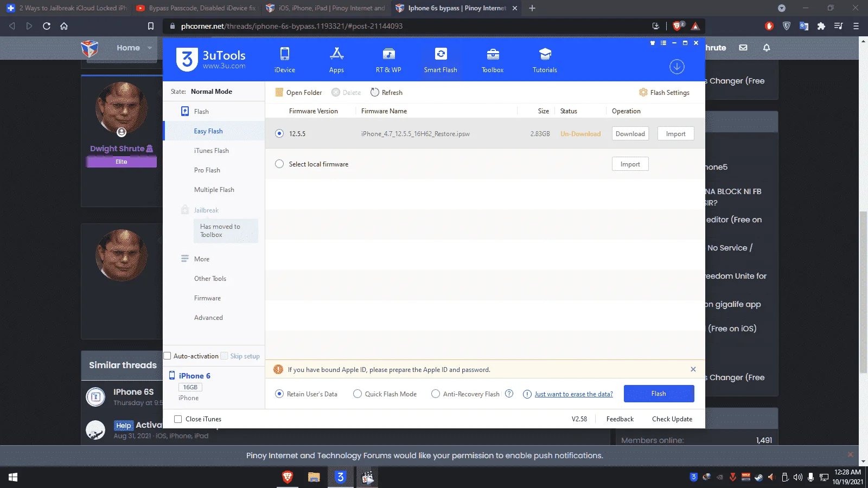The width and height of the screenshot is (868, 488).
Task: Enable the Auto-activation checkbox
Action: [168, 356]
